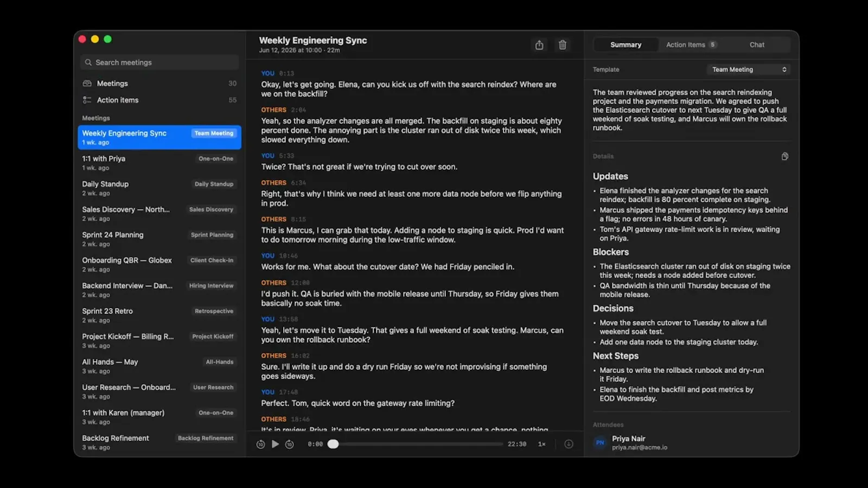
Task: Open the All Hands — May meeting
Action: coord(159,367)
